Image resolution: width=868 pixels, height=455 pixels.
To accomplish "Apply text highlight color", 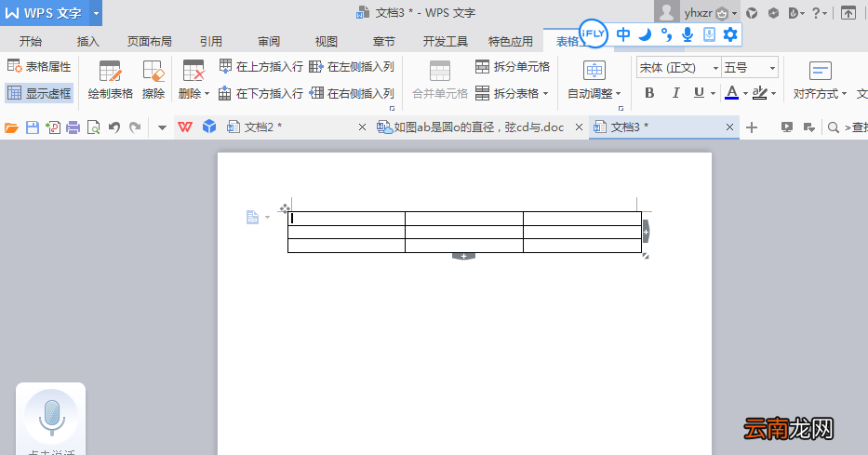I will click(x=760, y=93).
